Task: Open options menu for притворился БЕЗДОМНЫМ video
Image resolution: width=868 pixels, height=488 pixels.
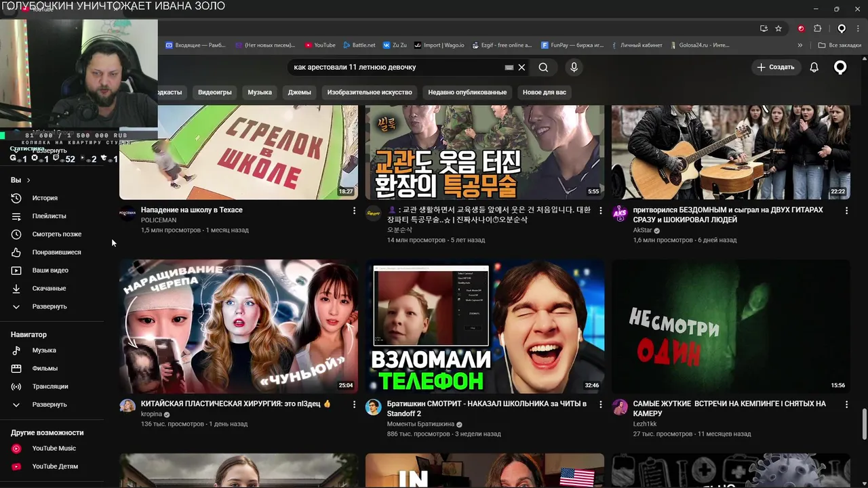Action: coord(846,211)
